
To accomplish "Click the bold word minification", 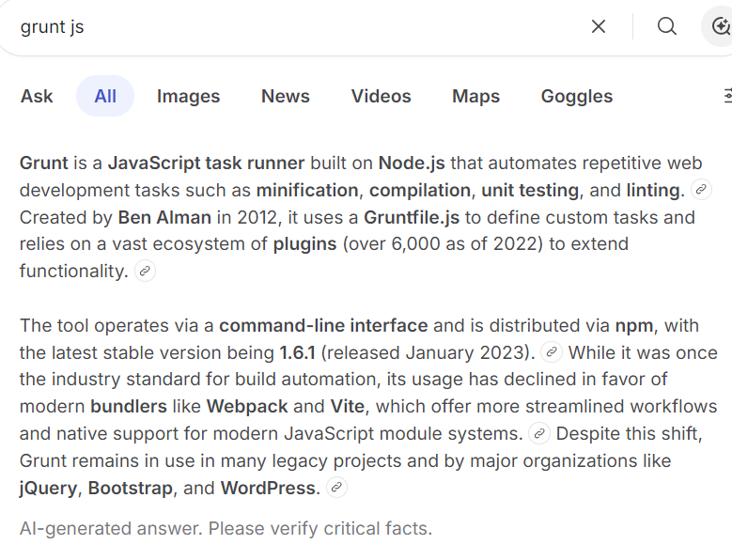I will [x=307, y=191].
